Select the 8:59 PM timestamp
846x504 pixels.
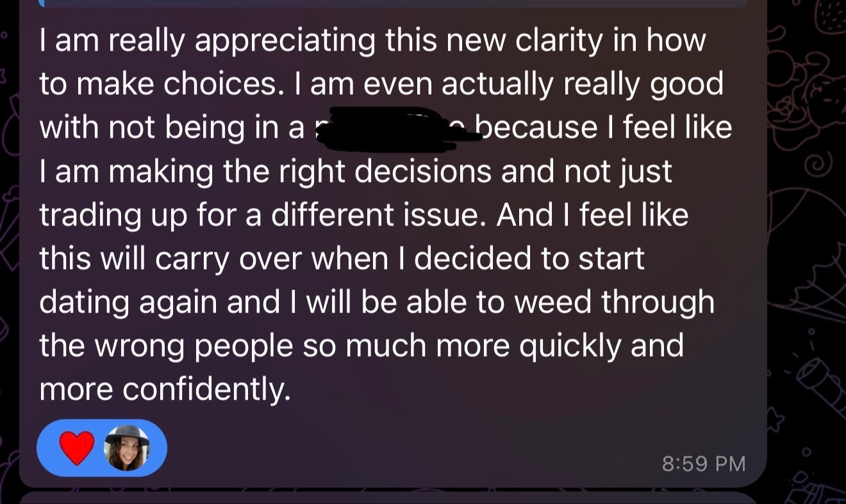pos(703,463)
